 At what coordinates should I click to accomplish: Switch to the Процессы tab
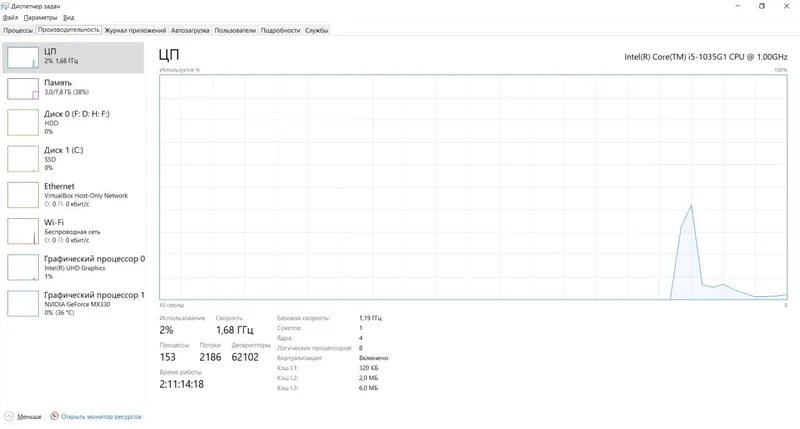(x=18, y=30)
